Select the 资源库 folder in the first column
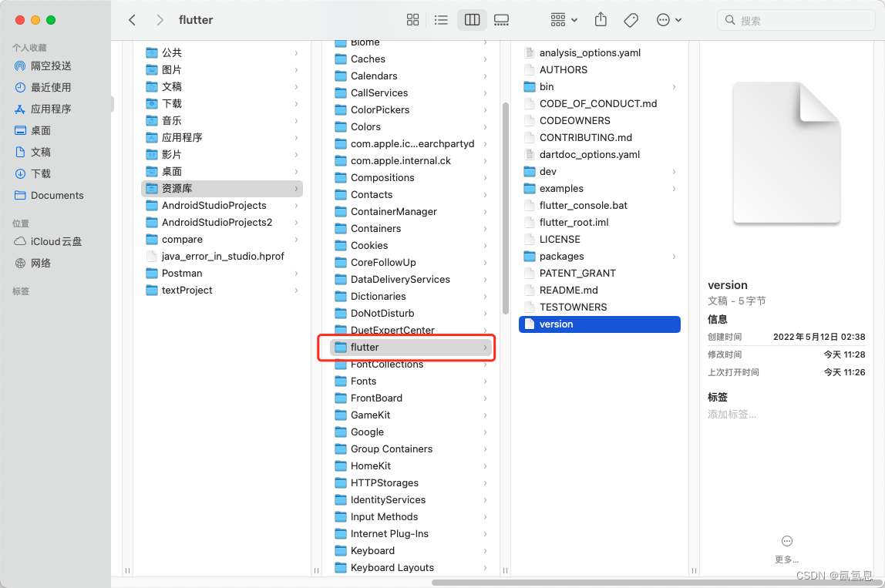 tap(222, 189)
